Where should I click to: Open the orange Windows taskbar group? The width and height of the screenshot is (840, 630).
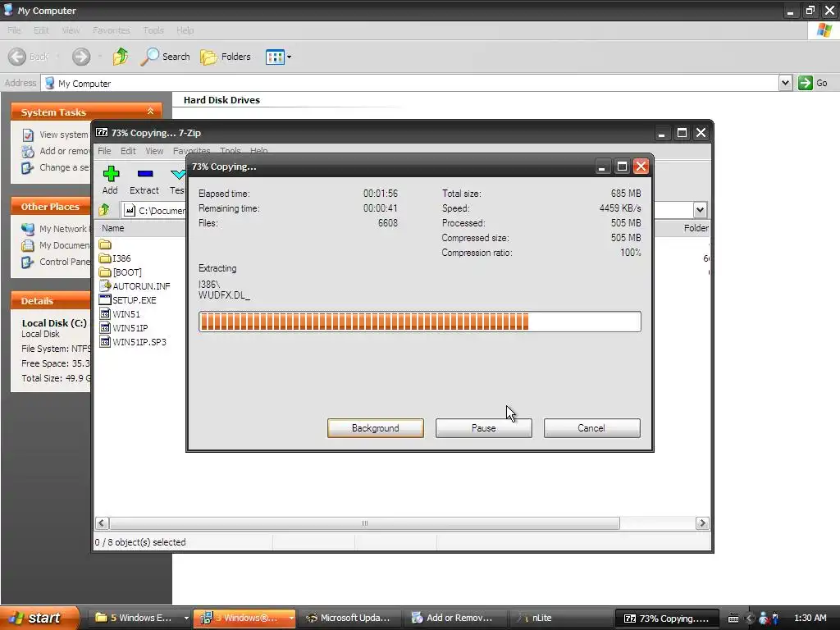coord(244,618)
